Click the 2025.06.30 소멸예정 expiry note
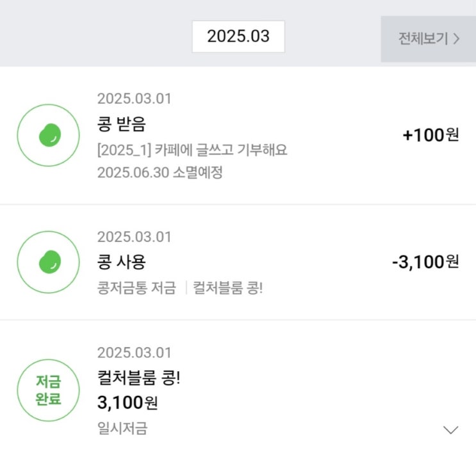This screenshot has height=459, width=476. pyautogui.click(x=160, y=173)
